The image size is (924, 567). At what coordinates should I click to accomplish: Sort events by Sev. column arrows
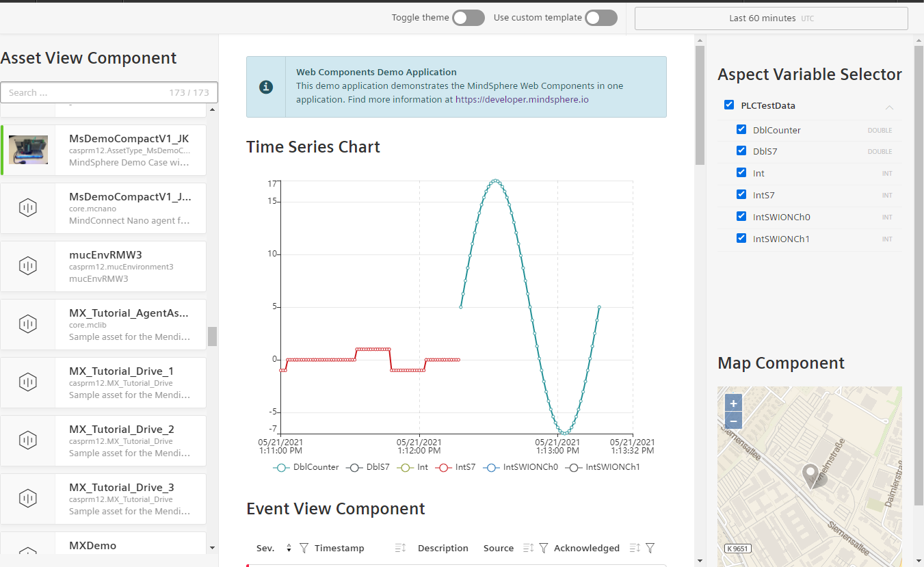(x=289, y=549)
